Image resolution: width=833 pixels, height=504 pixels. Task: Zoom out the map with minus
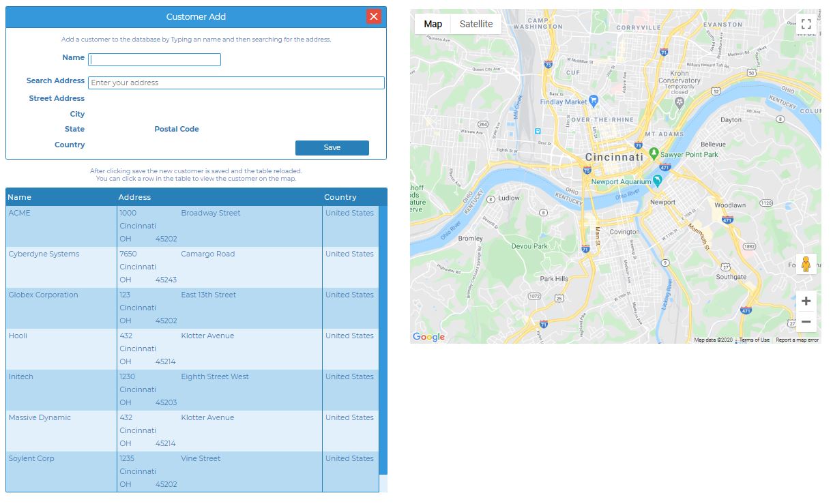(x=806, y=322)
